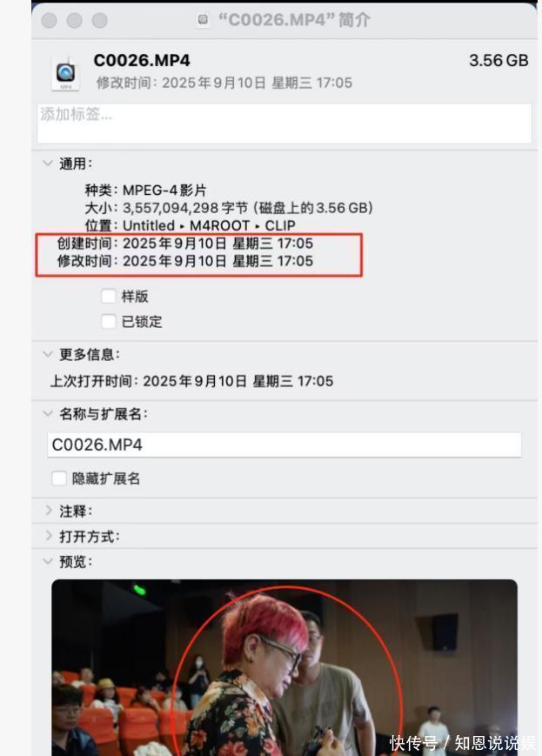Screen dimensions: 542x756
Task: Expand the 注释 section
Action: pyautogui.click(x=48, y=511)
